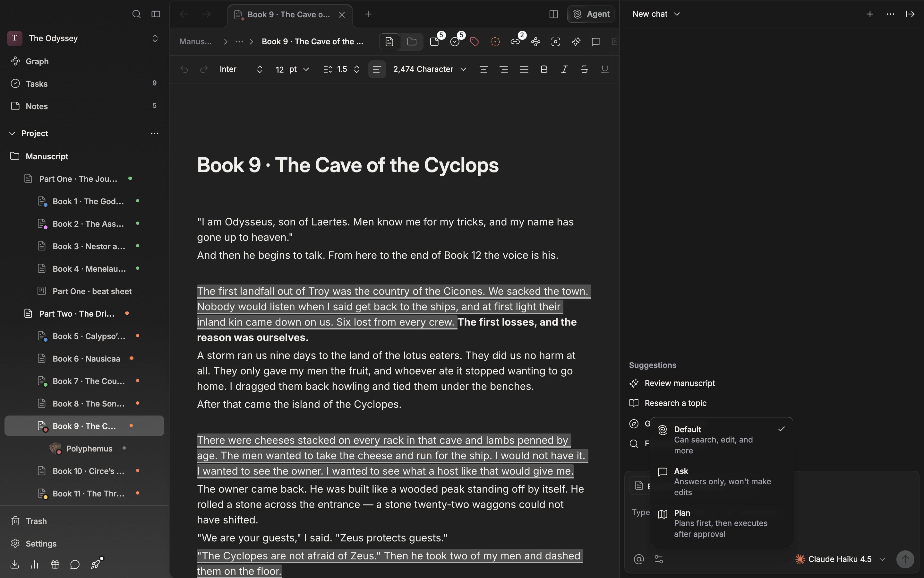Switch to folder view mode

coord(412,42)
